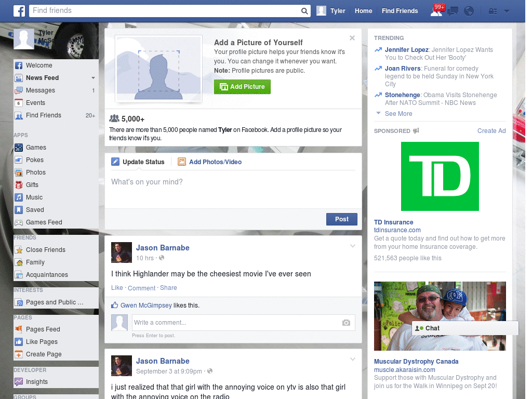Open Photos from the sidebar

click(x=35, y=172)
